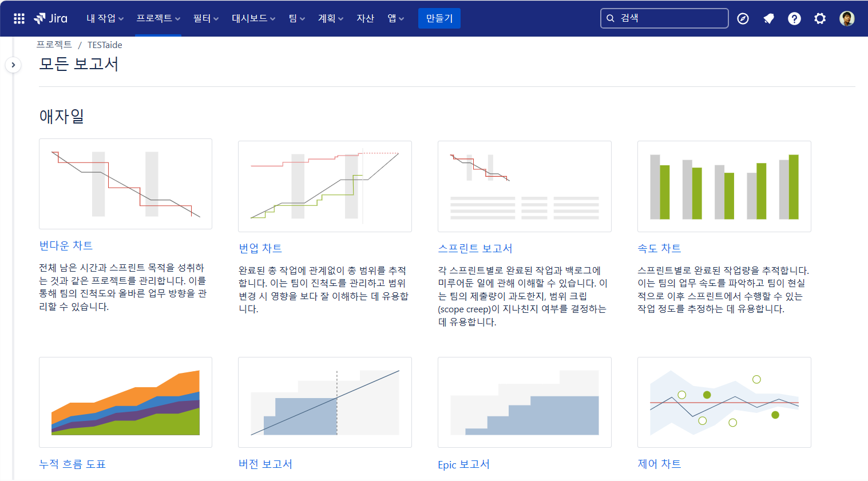The width and height of the screenshot is (868, 481).
Task: Open the 앱 dropdown menu
Action: tap(396, 18)
